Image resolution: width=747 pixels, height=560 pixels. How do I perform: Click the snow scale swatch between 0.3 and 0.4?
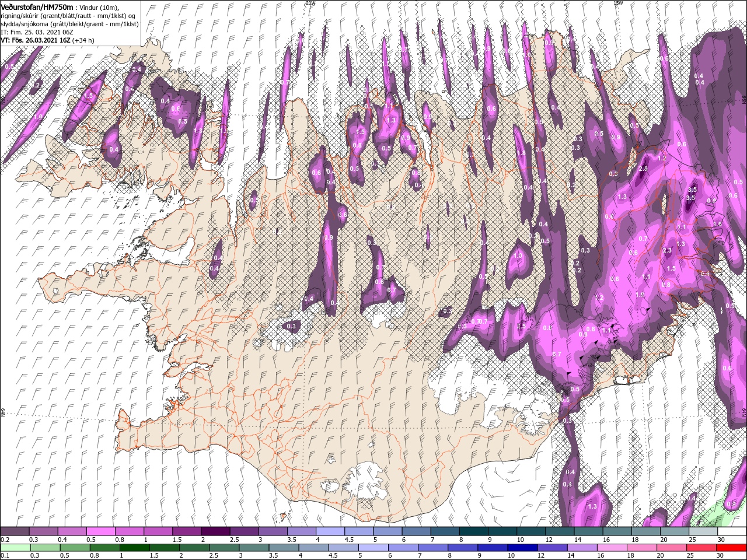tap(44, 531)
